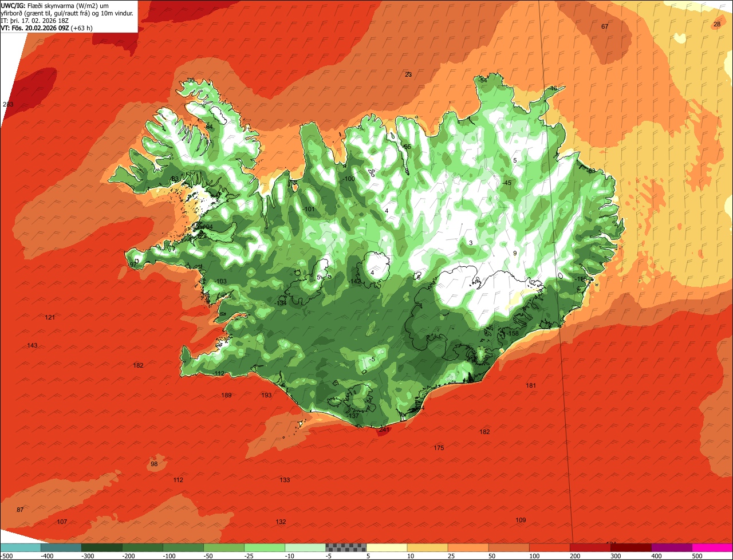Click the map value '121' in the western sea
This screenshot has height=560, width=733.
click(50, 317)
